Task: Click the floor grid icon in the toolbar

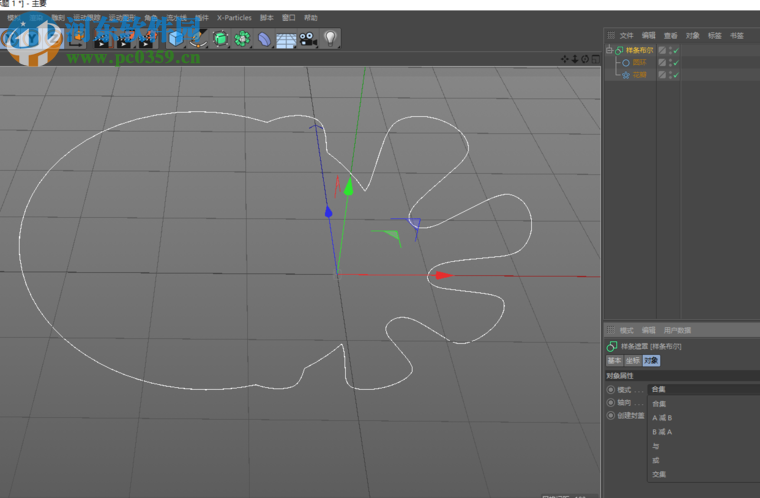Action: click(x=286, y=39)
